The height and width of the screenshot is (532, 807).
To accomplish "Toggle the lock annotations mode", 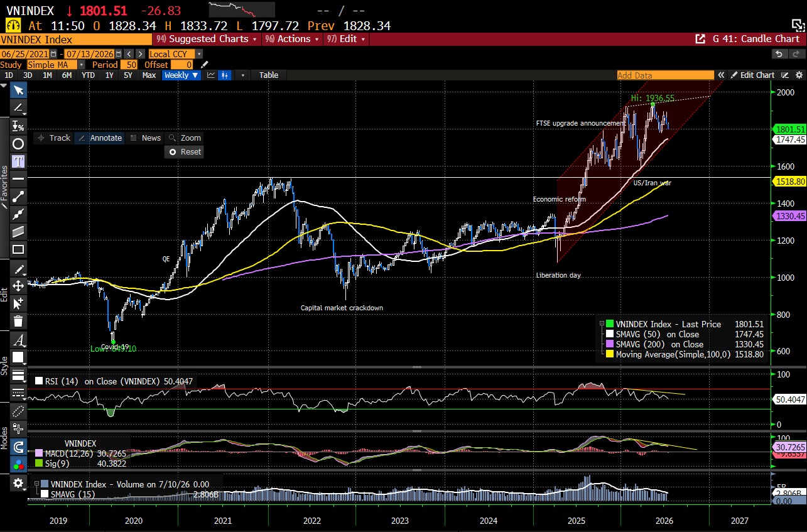I will click(18, 430).
